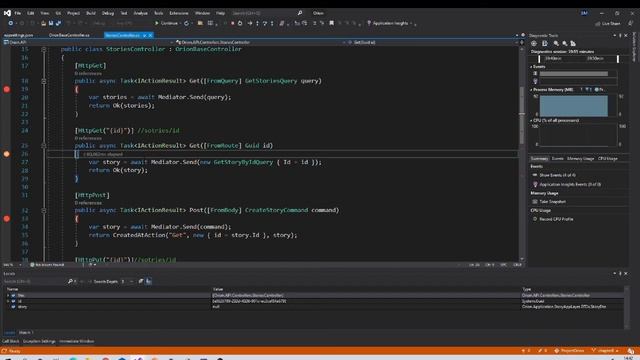Click the Navigate Backward icon
This screenshot has width=640, height=360.
pos(11,23)
